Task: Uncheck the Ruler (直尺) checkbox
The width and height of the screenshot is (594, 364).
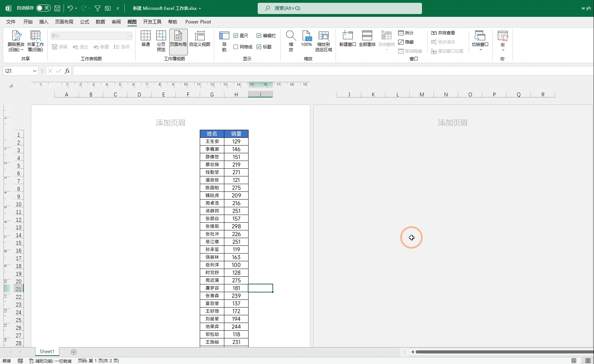Action: (x=236, y=36)
